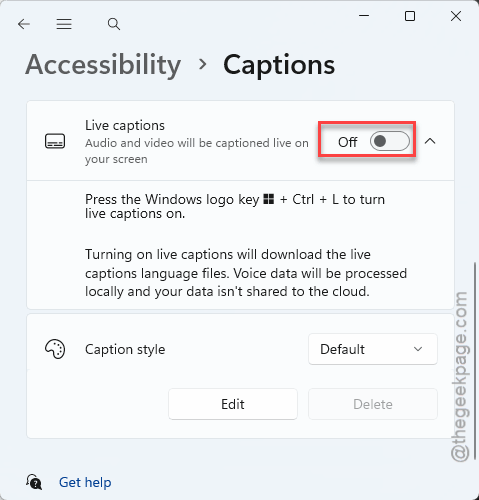Click the Edit button
Screen dimensions: 479x500
(233, 404)
